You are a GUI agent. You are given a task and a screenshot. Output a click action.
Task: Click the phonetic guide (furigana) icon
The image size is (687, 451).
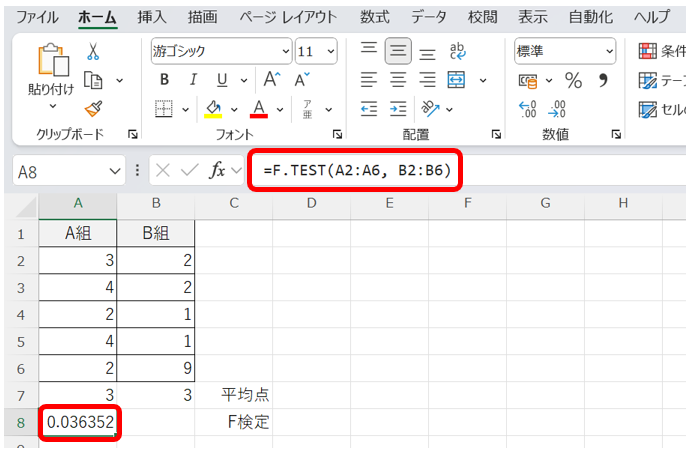tap(307, 109)
